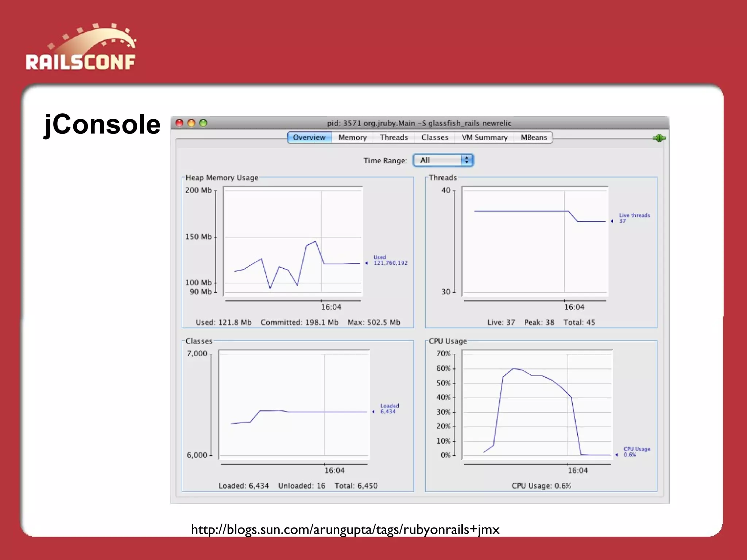Screen dimensions: 747x560
Task: Click the '150 Mb' heap axis label
Action: pyautogui.click(x=198, y=237)
